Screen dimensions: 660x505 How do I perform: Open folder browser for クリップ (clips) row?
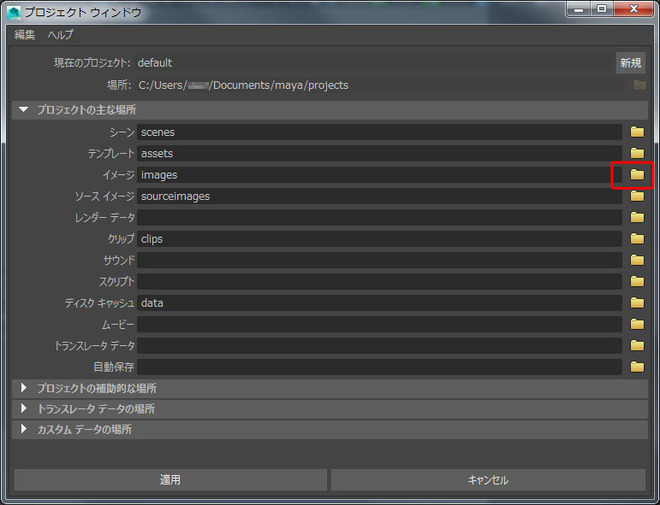click(637, 239)
